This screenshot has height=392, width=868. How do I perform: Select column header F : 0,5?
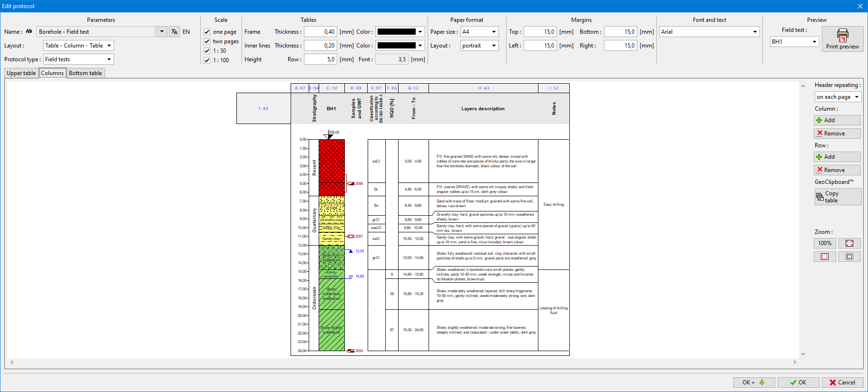392,88
